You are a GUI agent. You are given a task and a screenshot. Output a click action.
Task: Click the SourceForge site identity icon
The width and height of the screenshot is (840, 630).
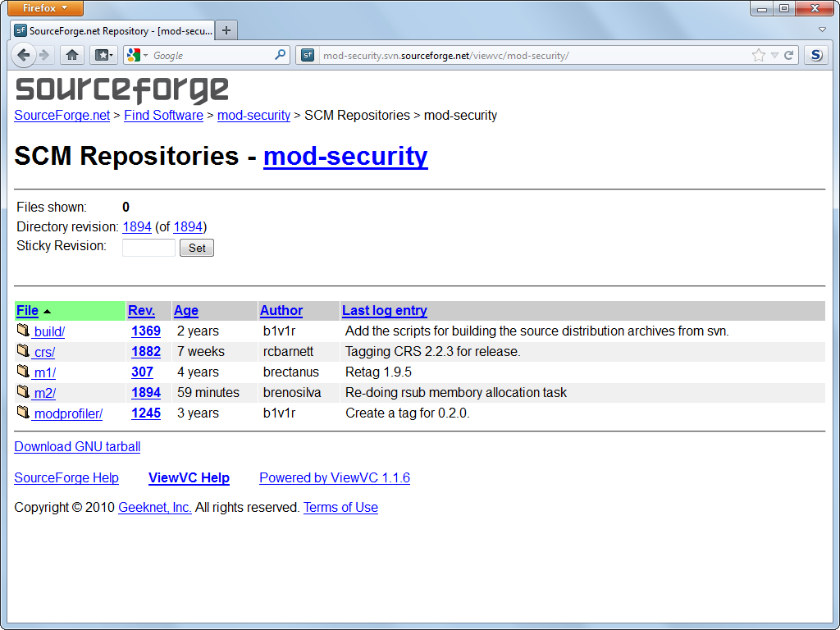[x=308, y=55]
